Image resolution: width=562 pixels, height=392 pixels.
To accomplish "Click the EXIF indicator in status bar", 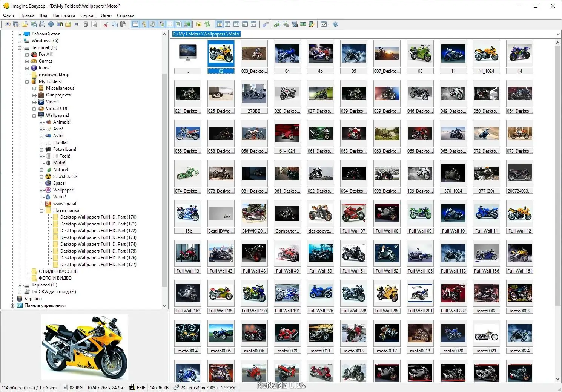I will pyautogui.click(x=137, y=387).
